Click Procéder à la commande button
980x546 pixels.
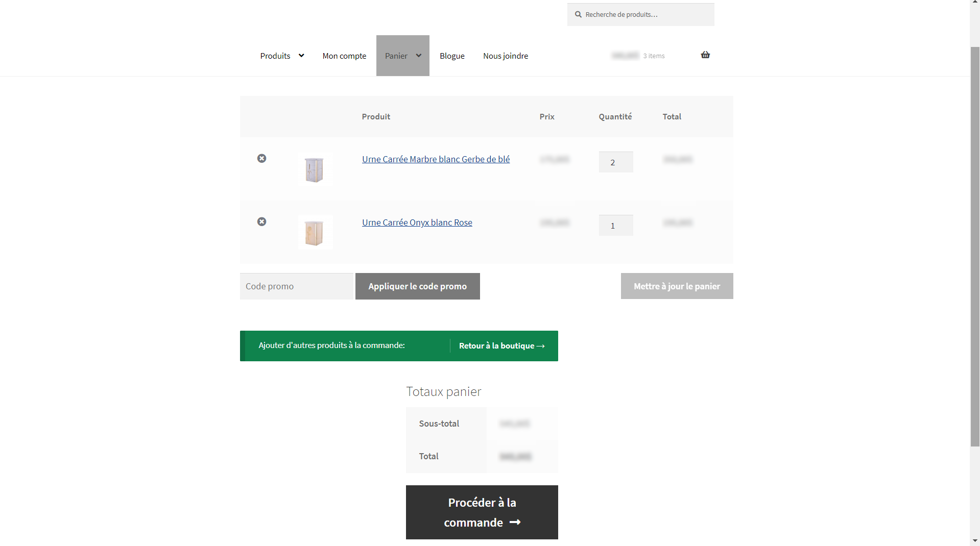coord(482,512)
